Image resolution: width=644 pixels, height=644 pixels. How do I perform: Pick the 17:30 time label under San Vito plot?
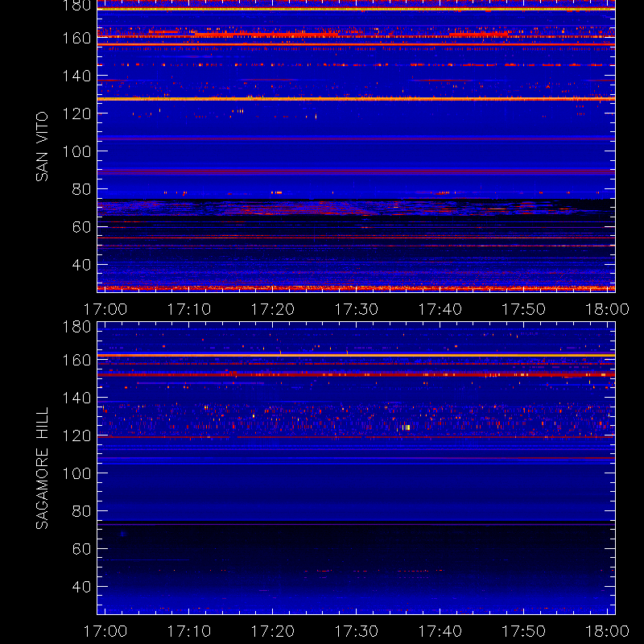[x=356, y=309]
